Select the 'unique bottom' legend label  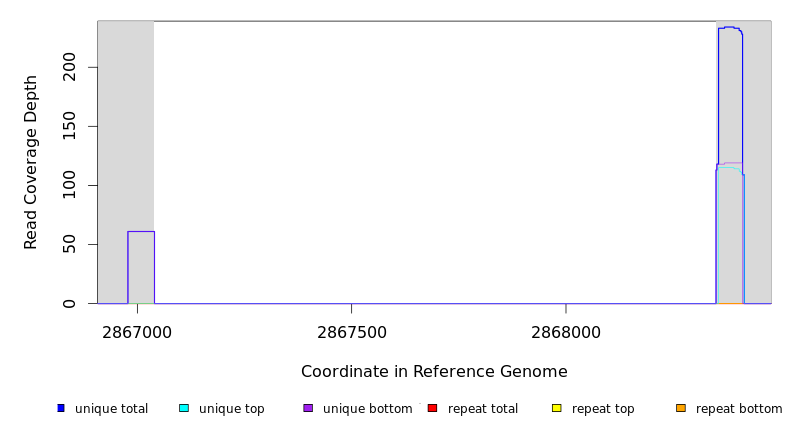point(367,409)
